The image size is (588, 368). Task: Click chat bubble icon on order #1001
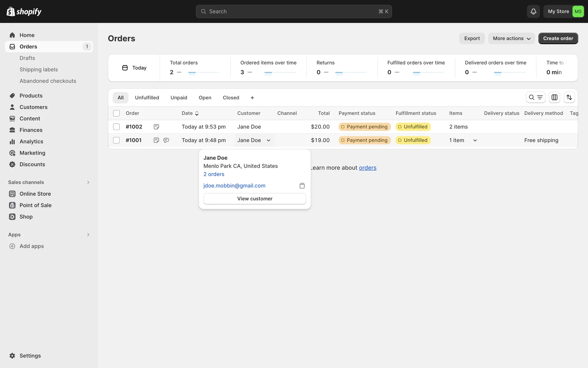[166, 140]
